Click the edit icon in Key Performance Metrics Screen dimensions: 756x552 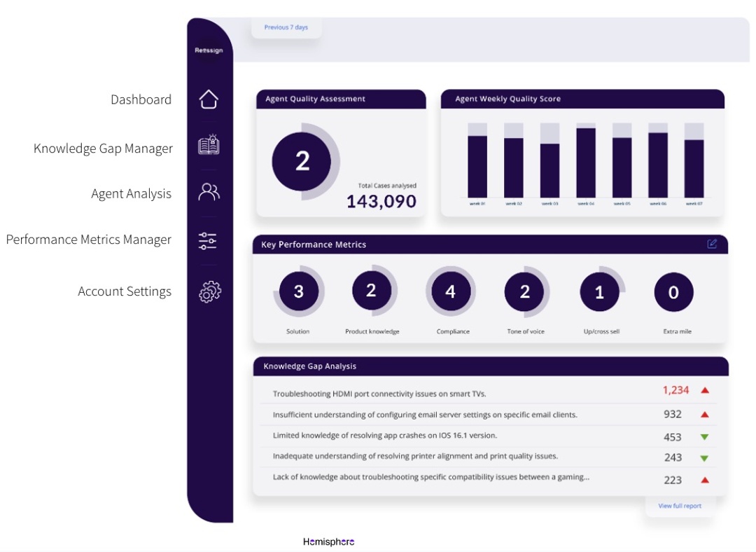(x=712, y=244)
